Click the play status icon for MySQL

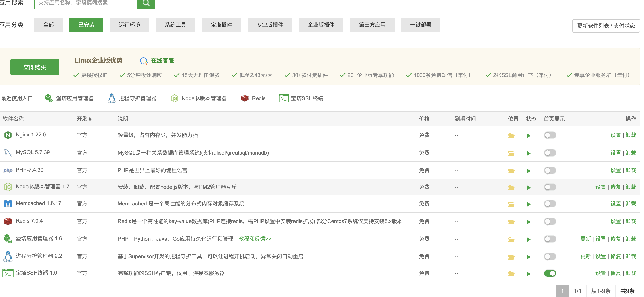coord(528,153)
